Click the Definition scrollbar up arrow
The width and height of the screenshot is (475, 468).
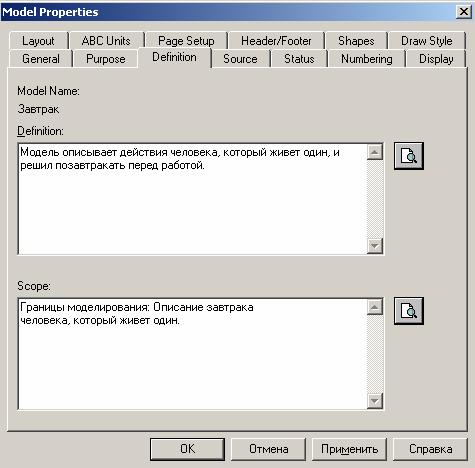pos(375,152)
